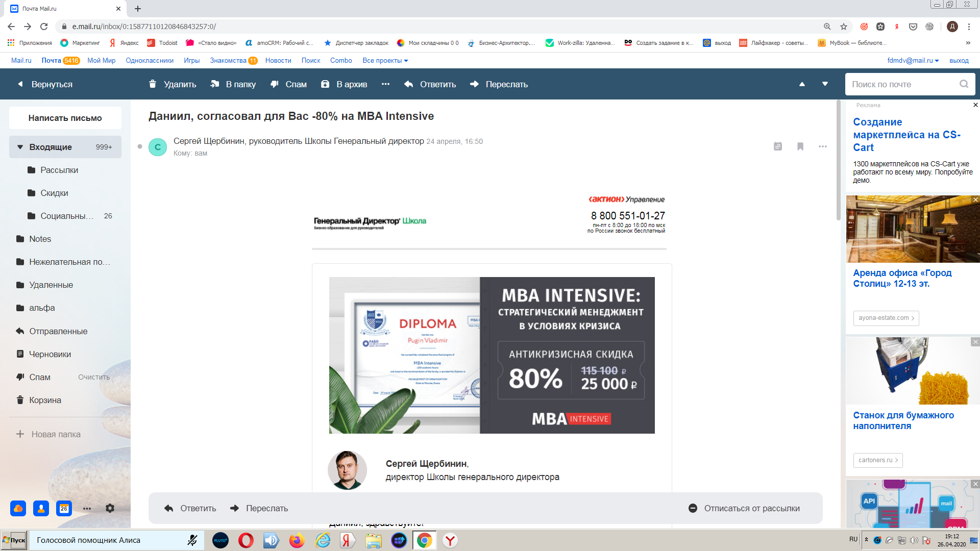Open the Одноклассники portal link

click(x=150, y=60)
